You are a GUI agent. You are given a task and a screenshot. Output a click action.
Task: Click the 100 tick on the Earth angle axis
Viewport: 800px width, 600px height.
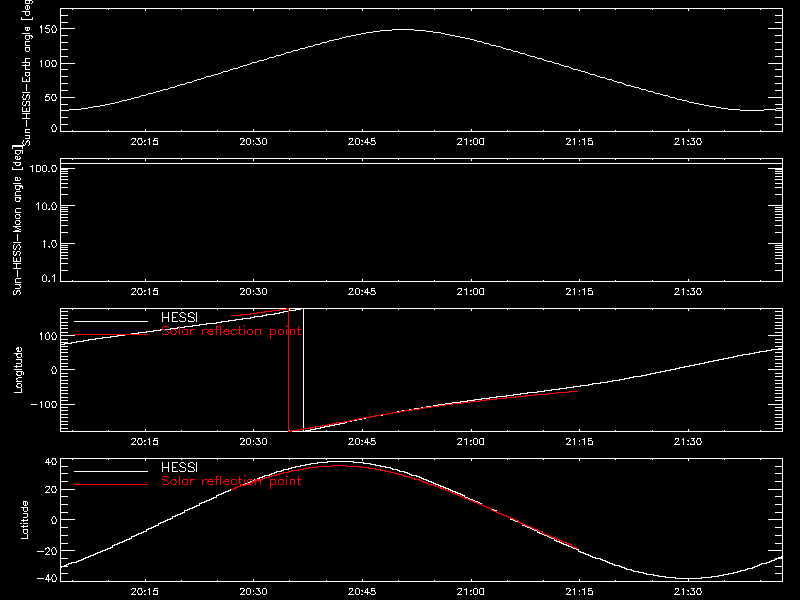(47, 63)
